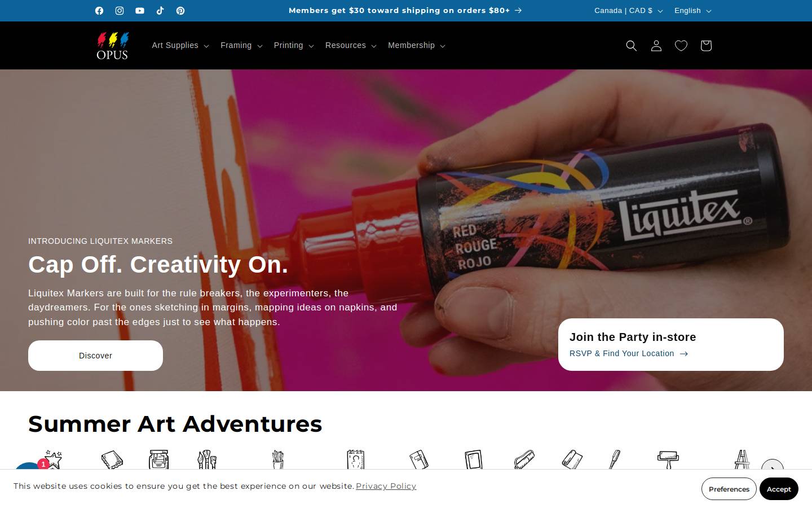812x508 pixels.
Task: Select the canvas panel category icon
Action: 474,459
